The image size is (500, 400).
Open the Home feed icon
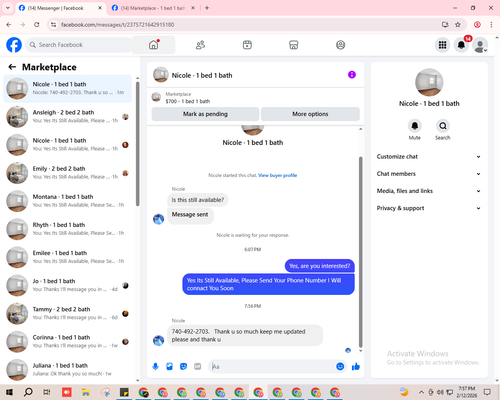tap(154, 45)
